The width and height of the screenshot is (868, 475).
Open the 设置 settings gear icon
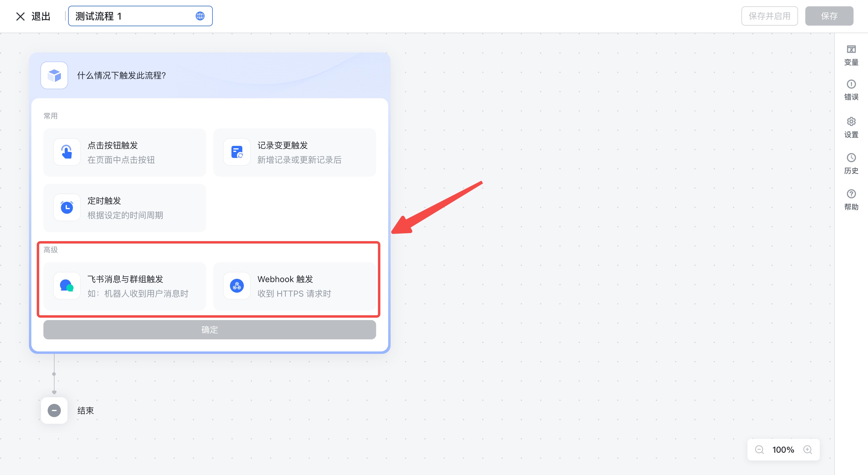pos(851,121)
